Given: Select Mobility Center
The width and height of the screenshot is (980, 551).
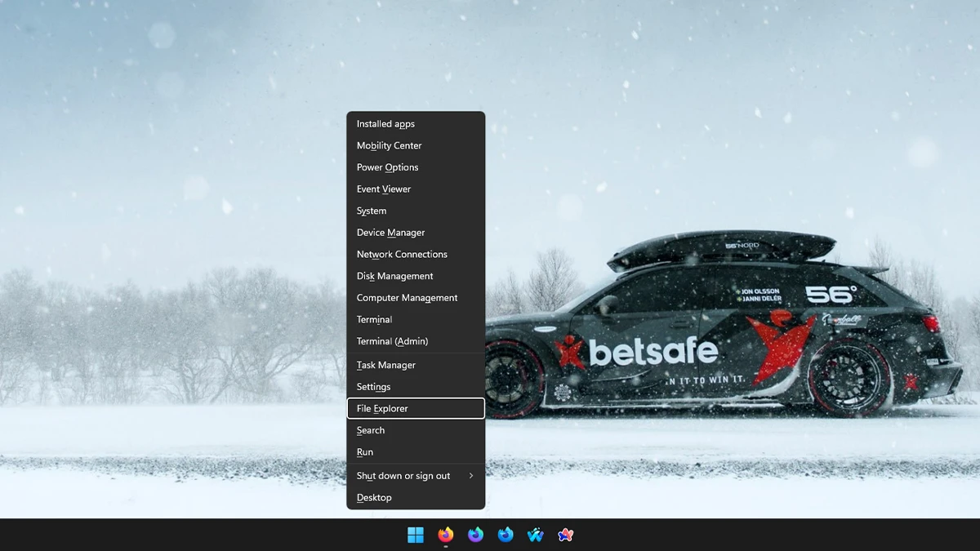Looking at the screenshot, I should point(416,145).
